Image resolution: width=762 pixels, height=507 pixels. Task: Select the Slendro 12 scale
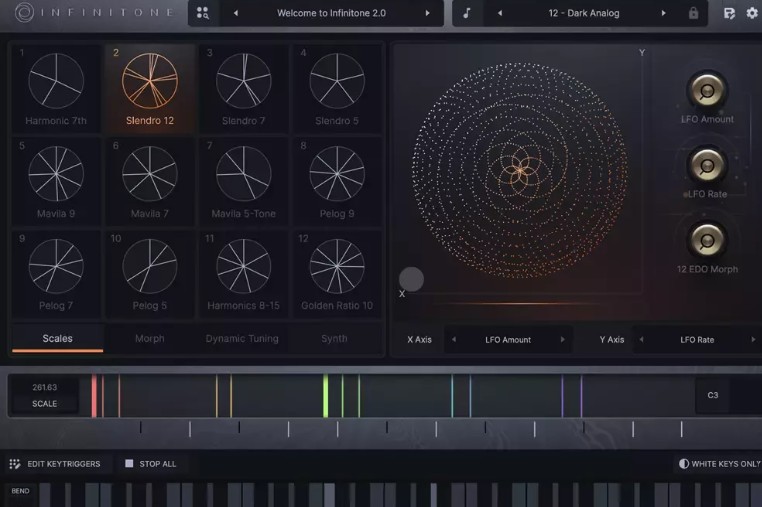click(150, 88)
